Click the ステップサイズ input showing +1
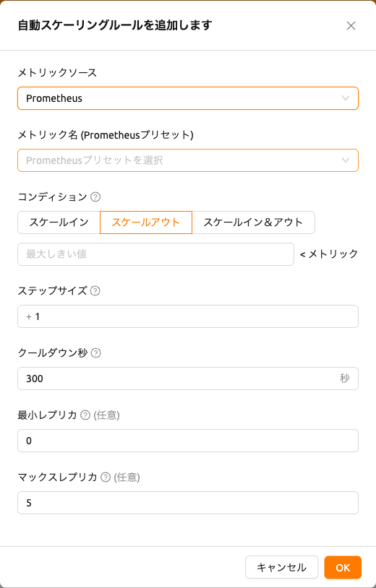376x588 pixels. coord(188,316)
